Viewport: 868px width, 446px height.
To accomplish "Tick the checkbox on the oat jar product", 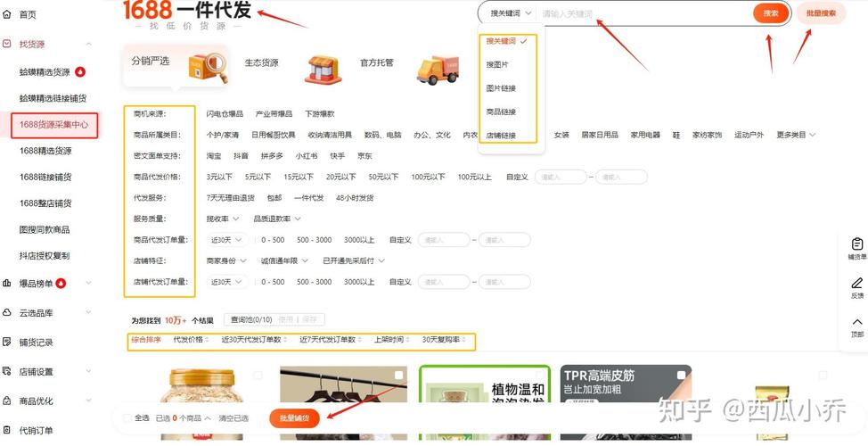I will (x=258, y=376).
